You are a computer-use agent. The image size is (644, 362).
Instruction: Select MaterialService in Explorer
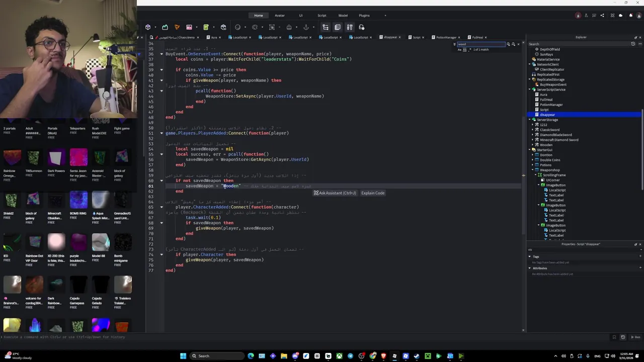click(x=548, y=59)
